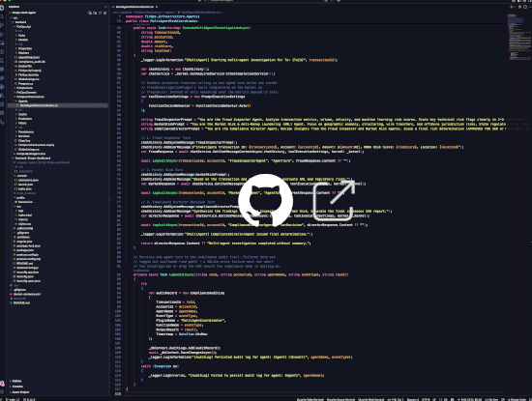This screenshot has height=401, width=532.
Task: Open the Accounts avatar icon in the activity bar
Action: [2, 384]
